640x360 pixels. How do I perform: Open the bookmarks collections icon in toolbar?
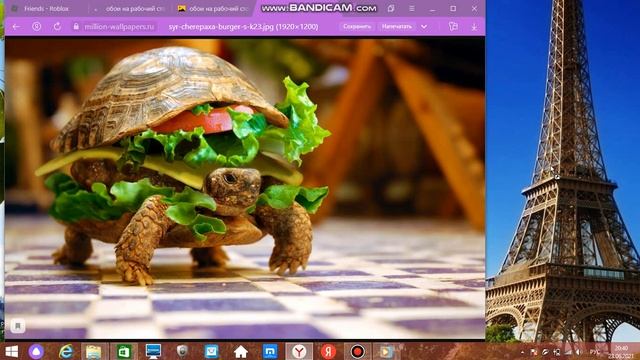tap(453, 27)
